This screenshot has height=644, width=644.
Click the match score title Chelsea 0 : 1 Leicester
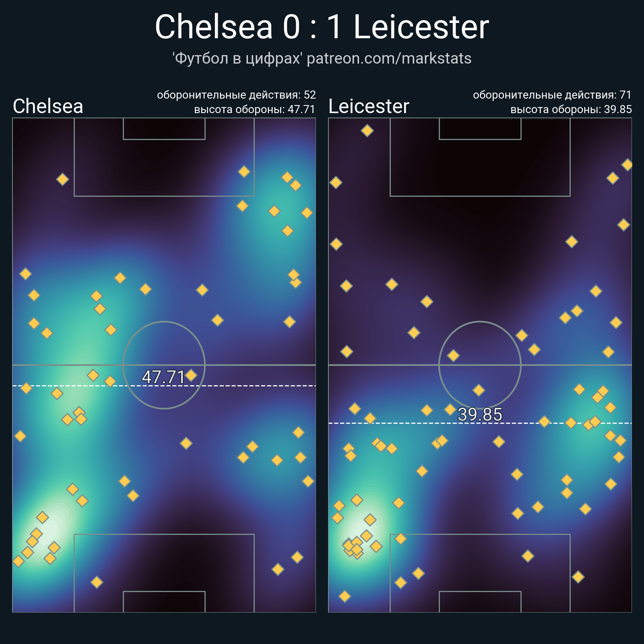tap(322, 27)
